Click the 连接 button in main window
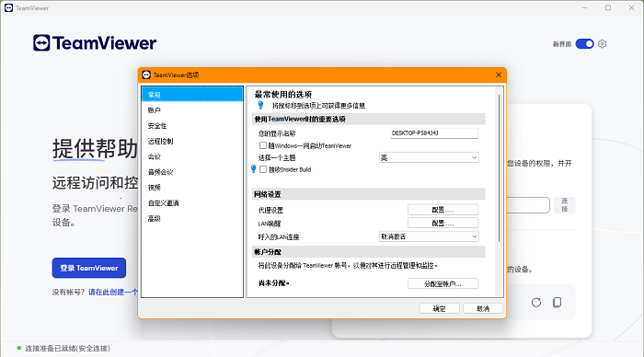Viewport: 644px width, 357px height. [565, 204]
